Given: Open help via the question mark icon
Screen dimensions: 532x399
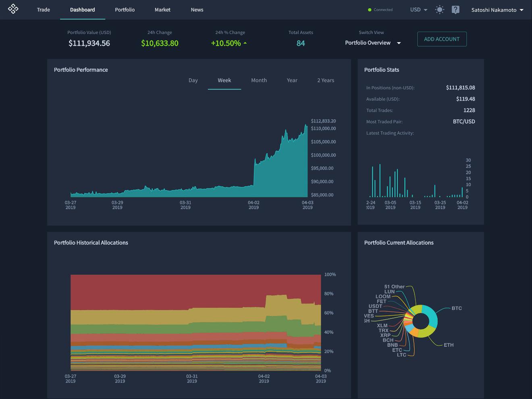Looking at the screenshot, I should 455,9.
